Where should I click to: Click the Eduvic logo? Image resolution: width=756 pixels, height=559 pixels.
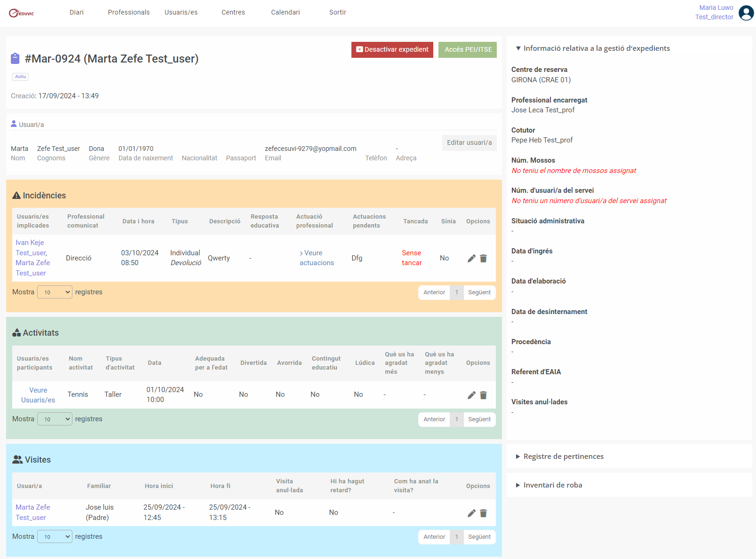click(22, 13)
